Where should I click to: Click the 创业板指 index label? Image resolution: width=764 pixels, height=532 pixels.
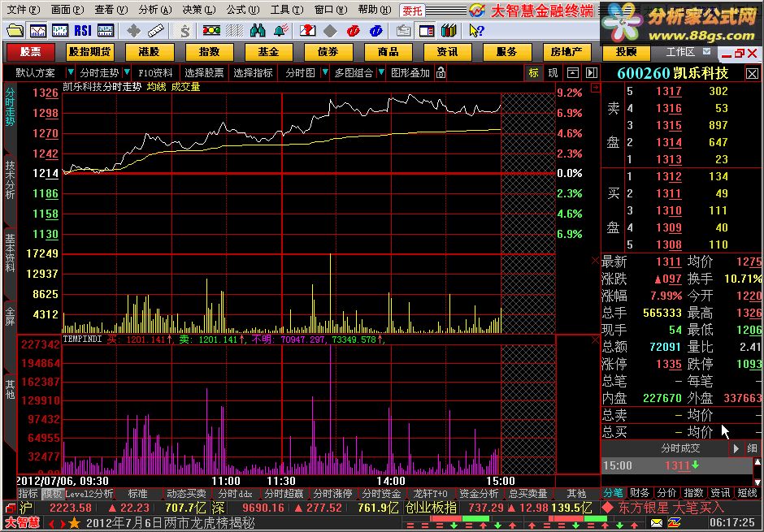[x=431, y=508]
